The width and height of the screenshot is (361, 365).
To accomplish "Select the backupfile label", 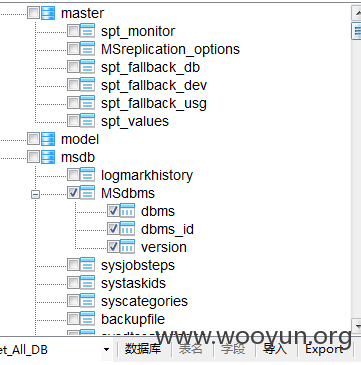I will [133, 319].
